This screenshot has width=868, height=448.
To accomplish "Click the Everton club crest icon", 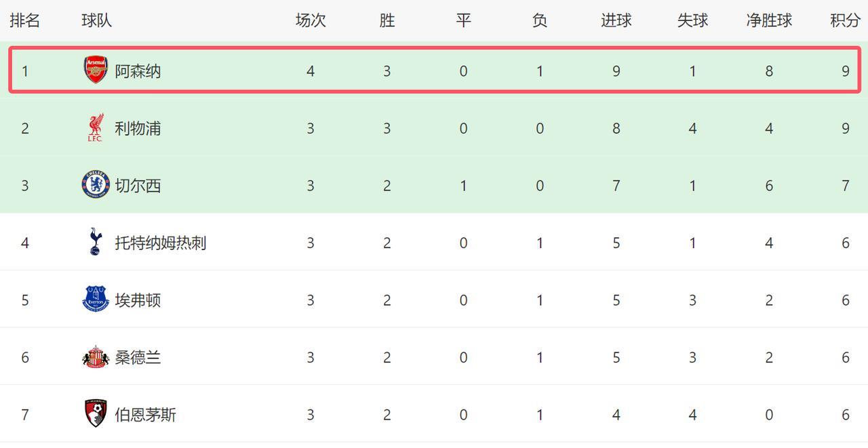I will (x=96, y=300).
